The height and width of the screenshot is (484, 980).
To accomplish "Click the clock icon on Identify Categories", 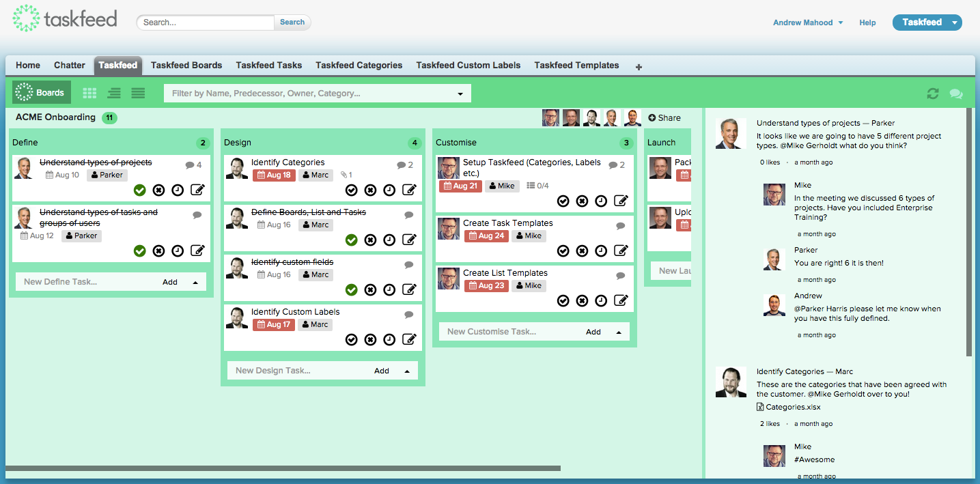I will (x=389, y=190).
